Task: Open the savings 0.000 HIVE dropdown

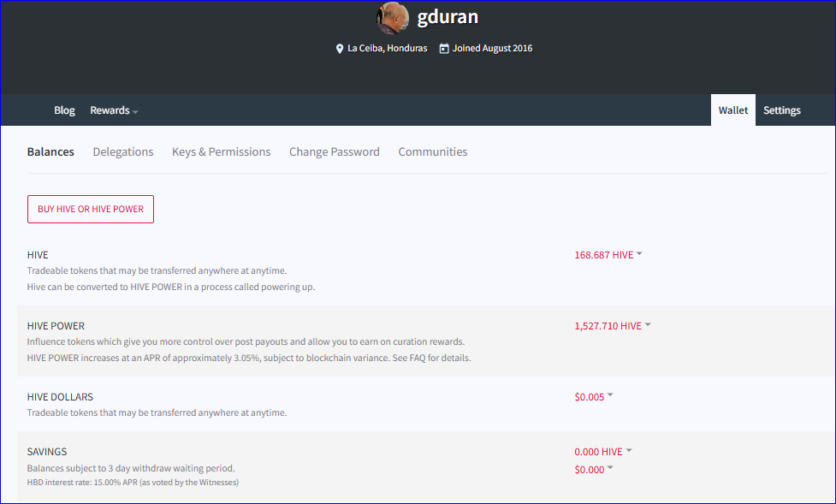Action: pyautogui.click(x=603, y=452)
